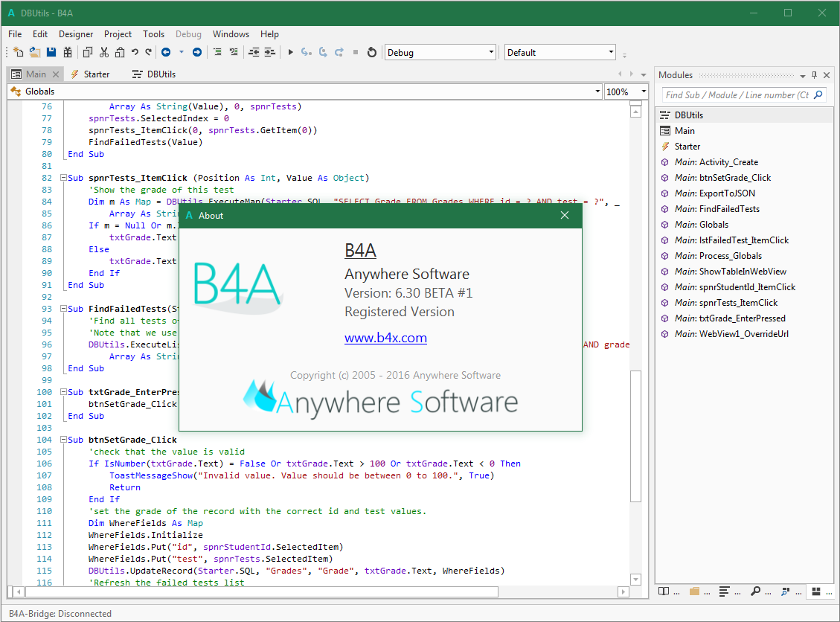The height and width of the screenshot is (622, 840).
Task: Navigate backward with blue left arrow
Action: [x=166, y=52]
